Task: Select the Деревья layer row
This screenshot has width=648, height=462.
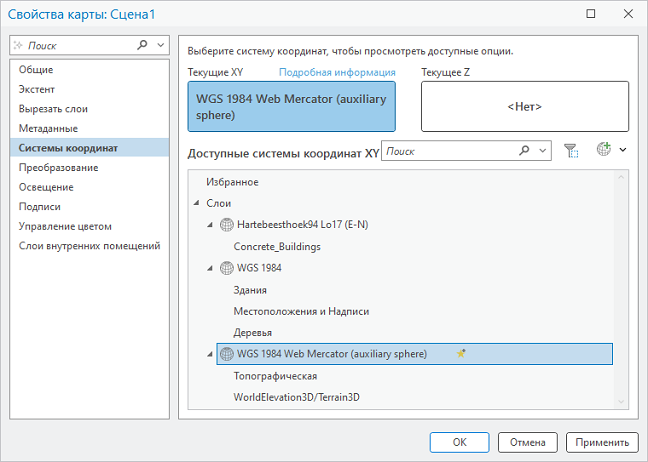Action: tap(253, 333)
